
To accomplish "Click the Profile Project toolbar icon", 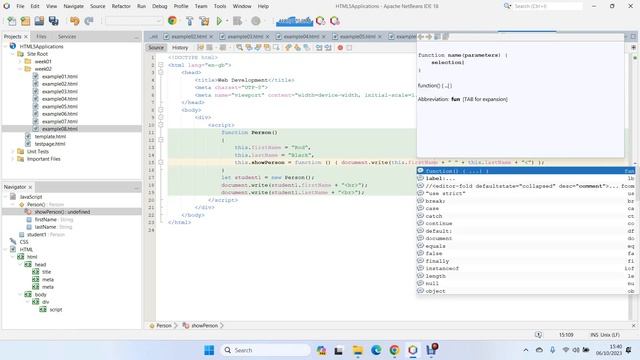I will [x=256, y=21].
